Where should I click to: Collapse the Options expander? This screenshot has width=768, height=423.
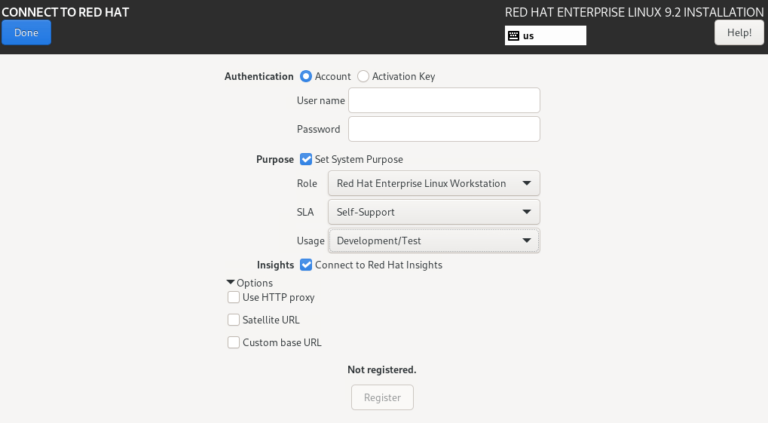[231, 283]
